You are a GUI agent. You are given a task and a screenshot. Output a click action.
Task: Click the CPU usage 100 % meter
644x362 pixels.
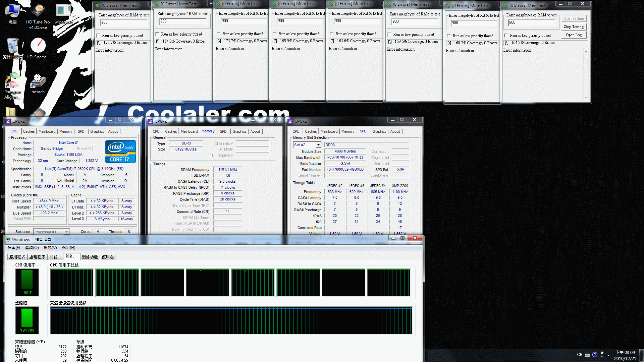[x=27, y=282]
